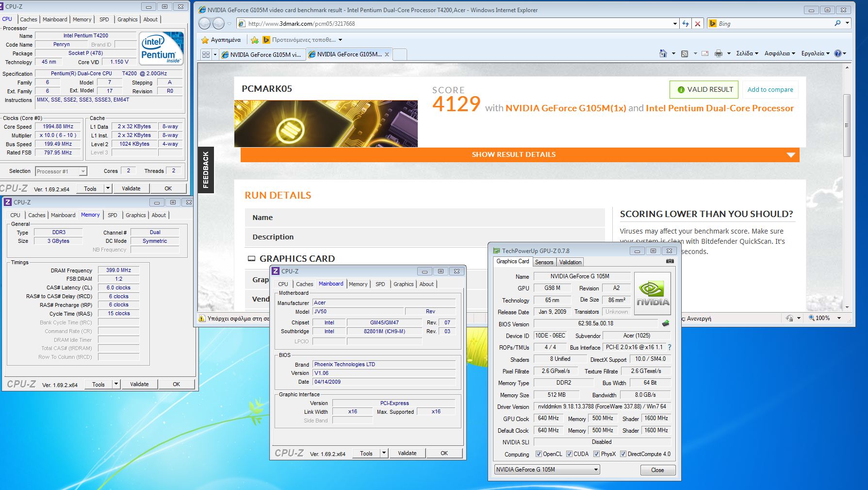Click the VALID RESULT badge
This screenshot has height=490, width=868.
[x=704, y=89]
